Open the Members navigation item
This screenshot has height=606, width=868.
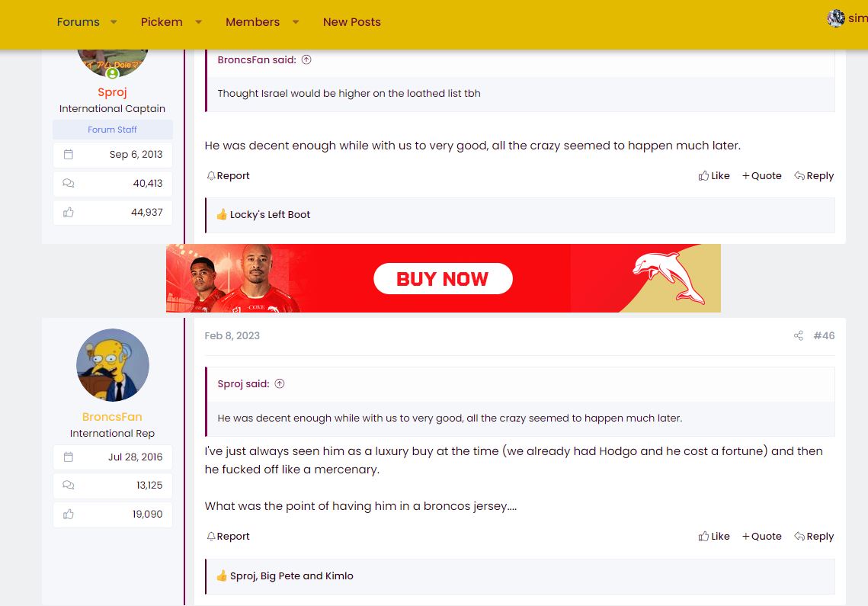[x=252, y=22]
